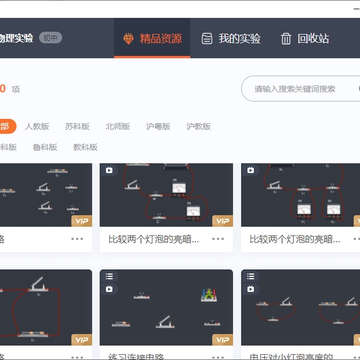Open the voltmeter bulb-comparison experiment thumbnail
Image resolution: width=360 pixels, height=360 pixels.
point(300,195)
